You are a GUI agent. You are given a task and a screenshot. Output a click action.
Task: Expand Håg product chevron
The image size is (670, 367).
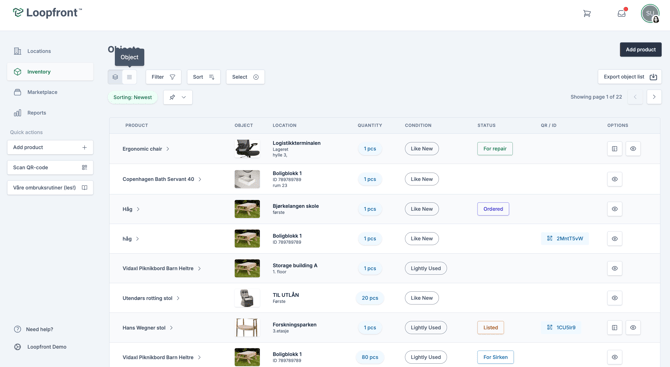click(138, 209)
